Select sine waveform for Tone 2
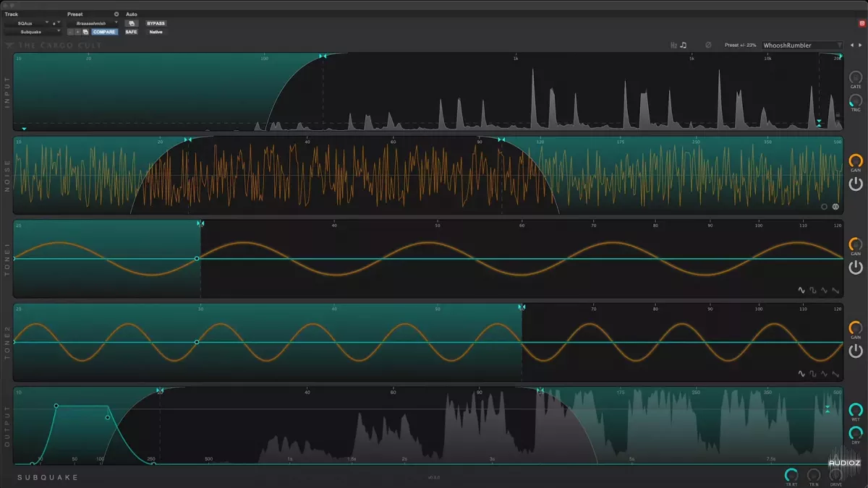Image resolution: width=868 pixels, height=488 pixels. [x=801, y=374]
